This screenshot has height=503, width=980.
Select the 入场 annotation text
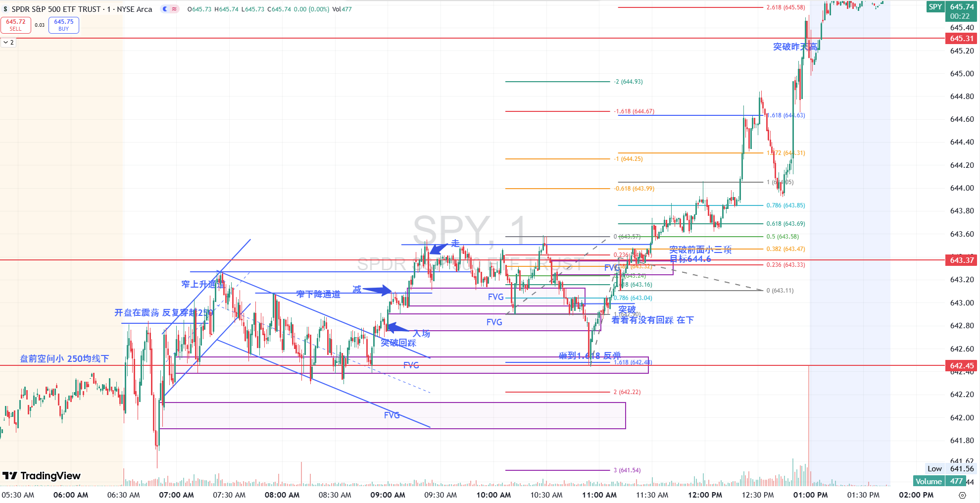tap(422, 334)
